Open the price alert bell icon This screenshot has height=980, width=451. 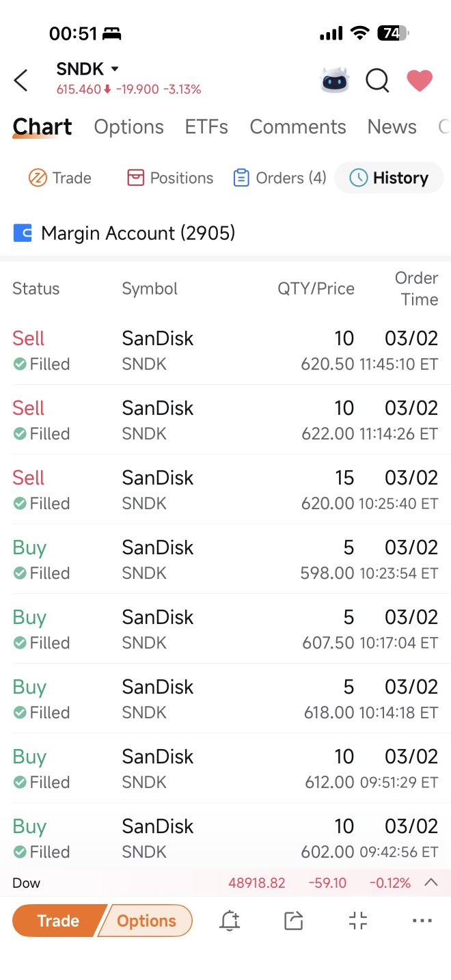coord(230,921)
